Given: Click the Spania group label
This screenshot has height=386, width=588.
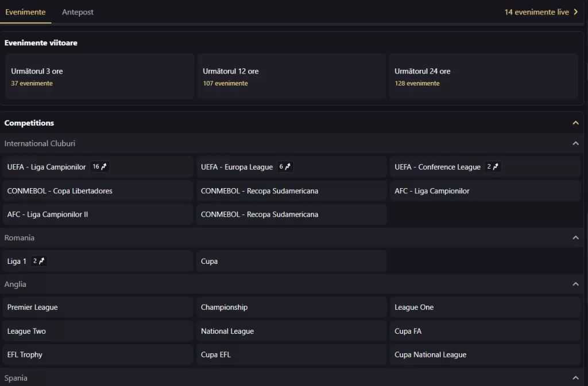Looking at the screenshot, I should (16, 378).
